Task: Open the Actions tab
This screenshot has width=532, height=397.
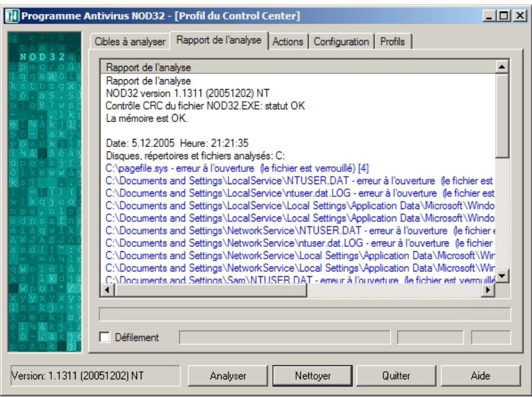Action: (x=288, y=41)
